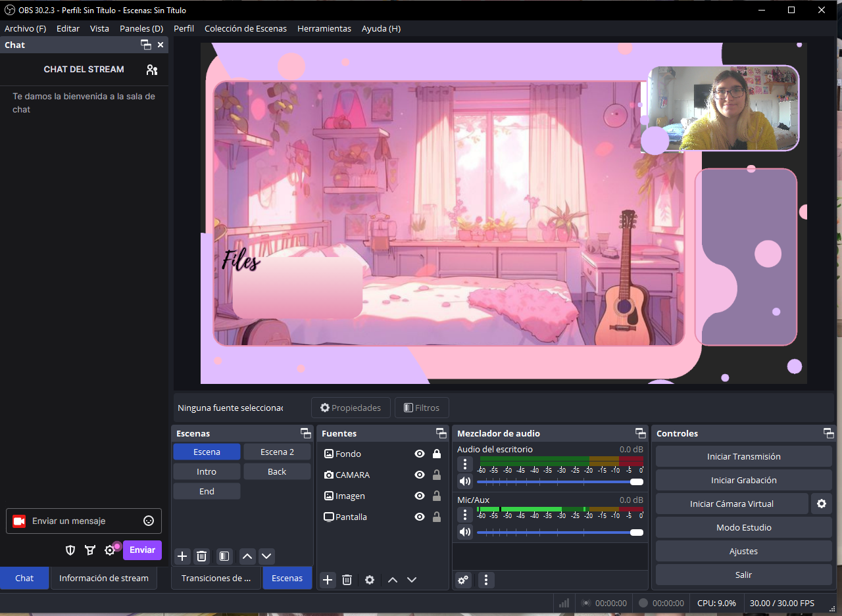The image size is (842, 616).
Task: Enable Modo Estudio
Action: point(744,527)
